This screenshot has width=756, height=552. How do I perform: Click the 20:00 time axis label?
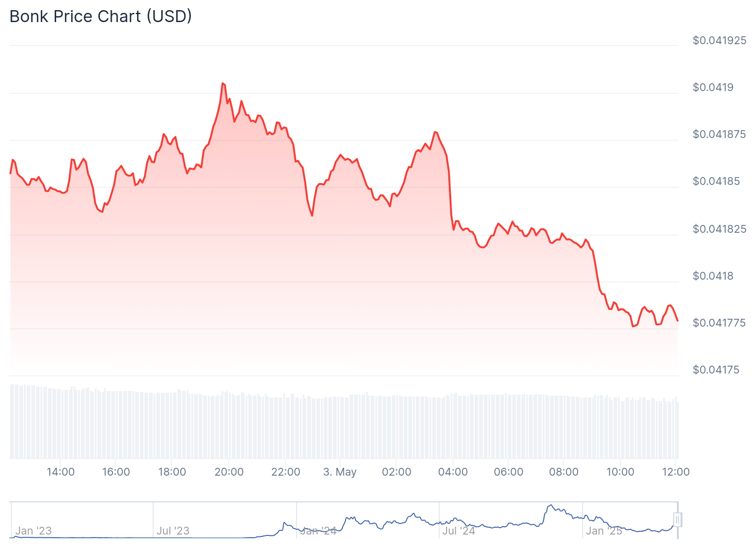pyautogui.click(x=229, y=472)
